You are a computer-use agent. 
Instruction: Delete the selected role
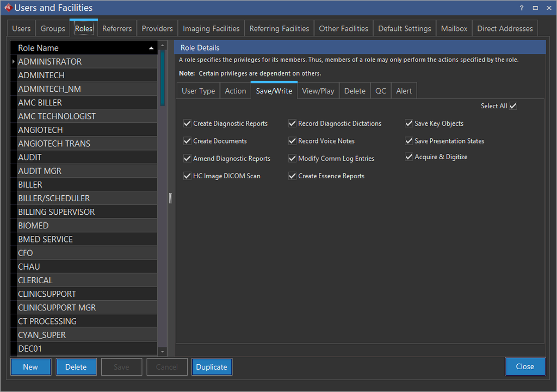76,367
